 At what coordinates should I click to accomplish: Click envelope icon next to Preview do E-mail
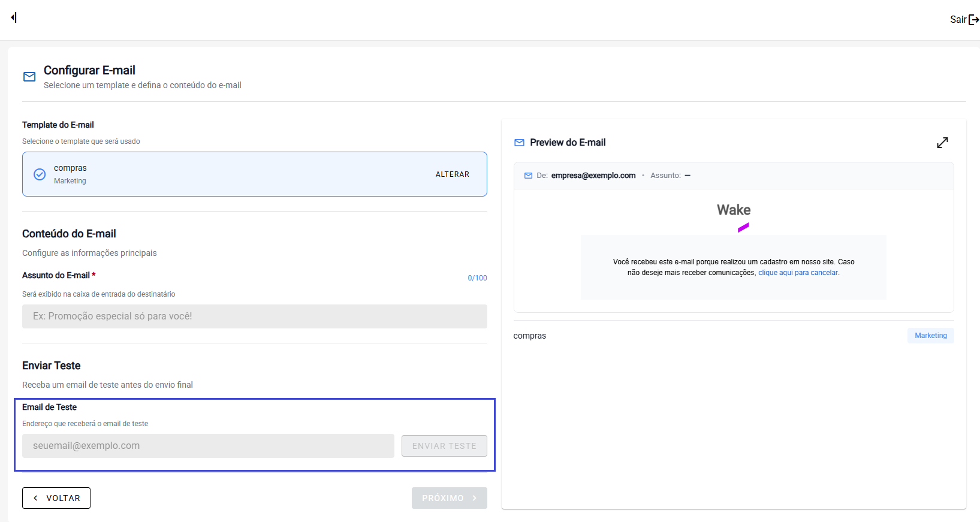[x=519, y=143]
